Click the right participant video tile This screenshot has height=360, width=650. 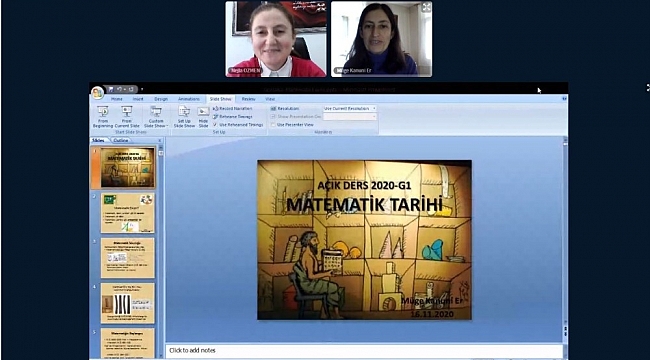click(x=381, y=39)
